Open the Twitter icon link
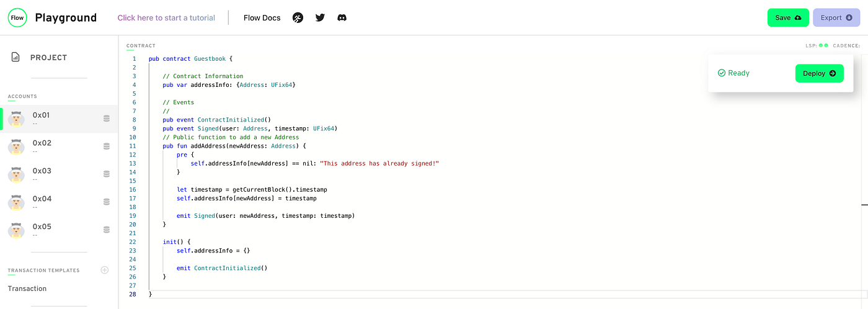This screenshot has height=309, width=868. [320, 17]
